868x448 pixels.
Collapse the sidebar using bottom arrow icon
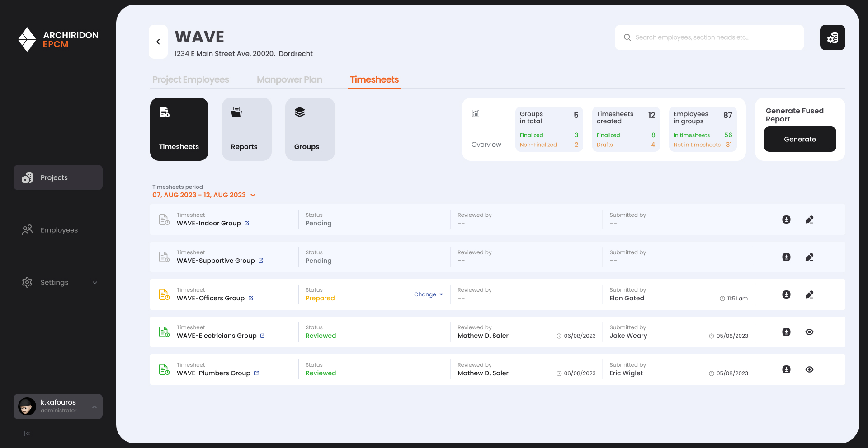point(27,434)
